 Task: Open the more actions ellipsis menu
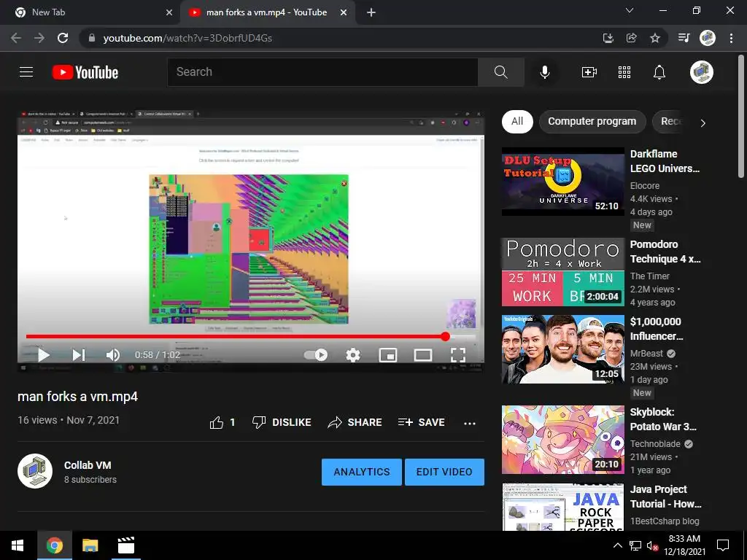(470, 423)
